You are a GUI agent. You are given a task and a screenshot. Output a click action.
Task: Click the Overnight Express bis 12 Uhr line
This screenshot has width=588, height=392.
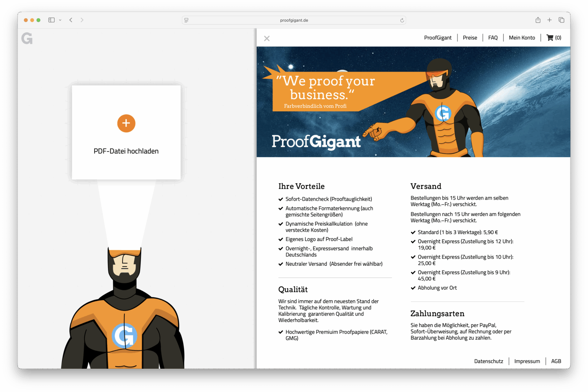tap(465, 244)
